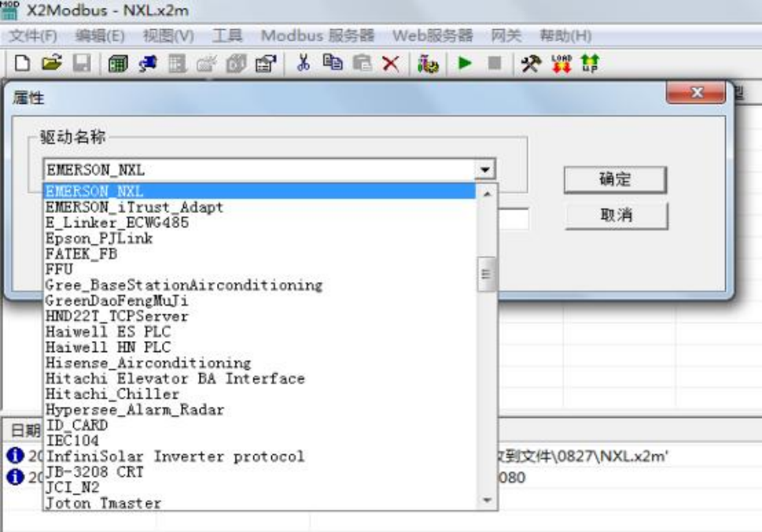Open the 编辑(E) menu

pyautogui.click(x=100, y=35)
